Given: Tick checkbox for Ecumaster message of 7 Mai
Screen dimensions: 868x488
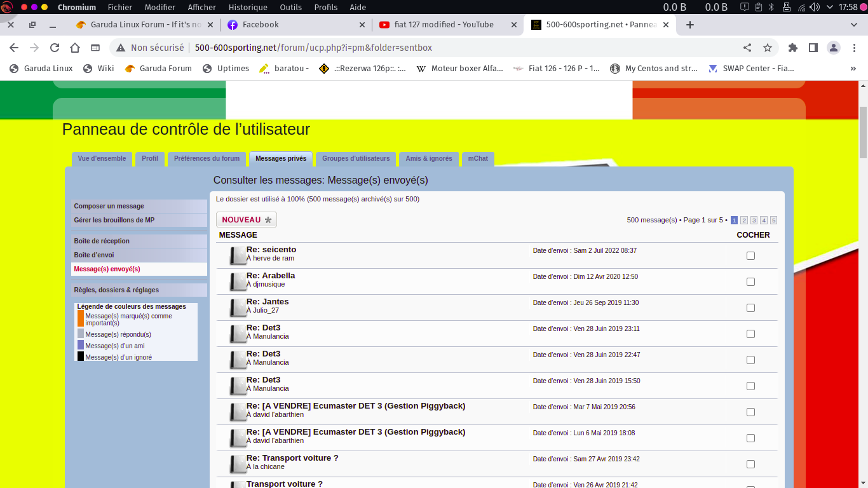Looking at the screenshot, I should [x=750, y=412].
